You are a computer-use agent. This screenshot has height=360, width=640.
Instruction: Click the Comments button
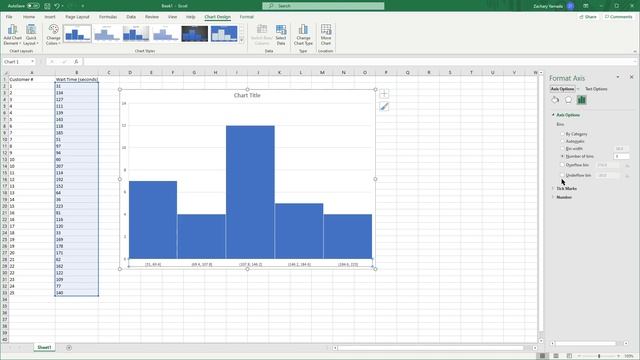click(x=618, y=17)
